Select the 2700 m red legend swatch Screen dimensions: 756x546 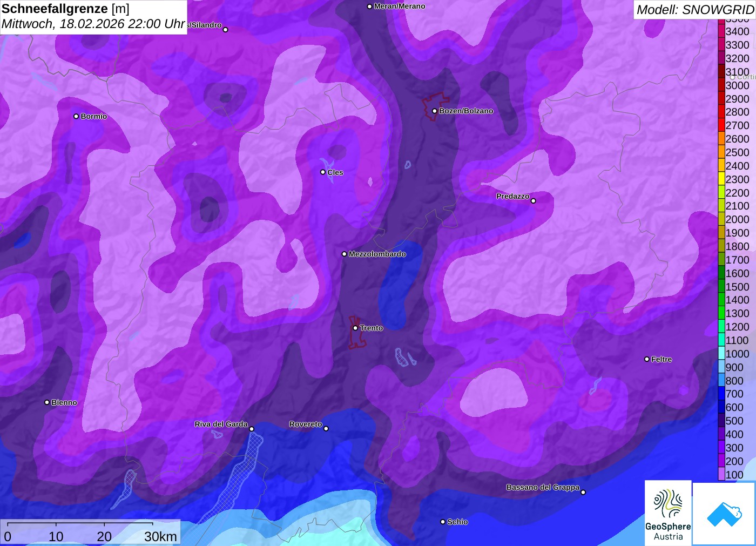[721, 125]
